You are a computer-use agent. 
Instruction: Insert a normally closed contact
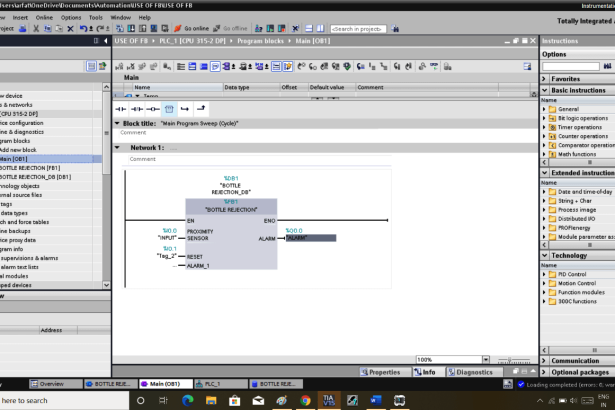pyautogui.click(x=138, y=108)
